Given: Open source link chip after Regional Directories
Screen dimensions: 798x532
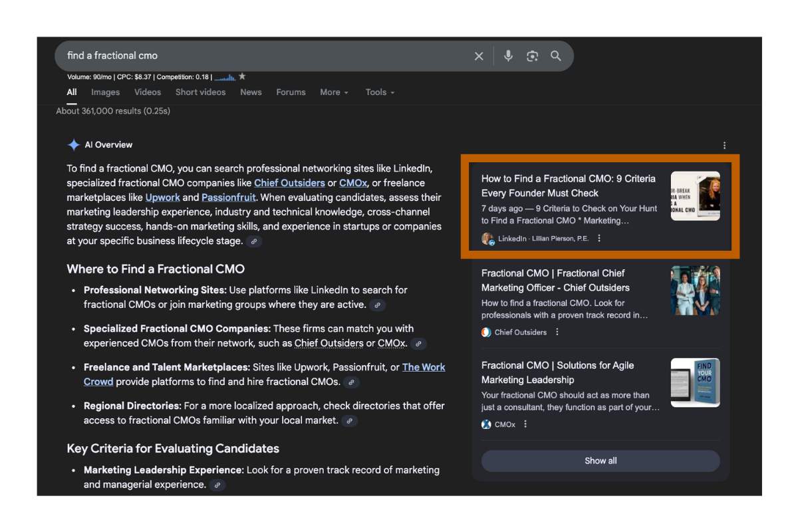Looking at the screenshot, I should click(x=349, y=421).
